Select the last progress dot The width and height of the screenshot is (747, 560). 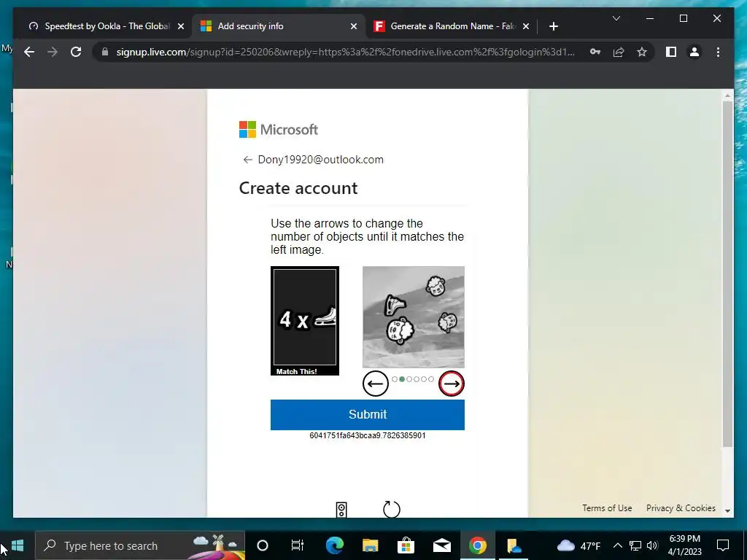coord(431,379)
